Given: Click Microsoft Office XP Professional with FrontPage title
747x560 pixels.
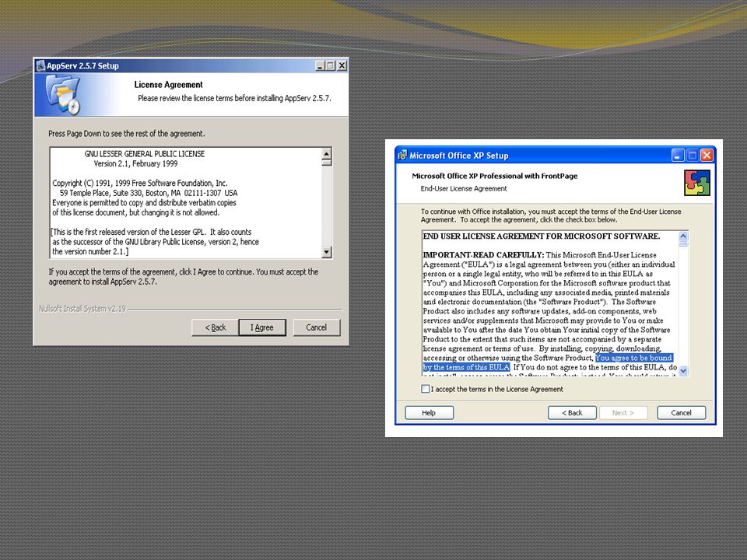Looking at the screenshot, I should pos(495,176).
